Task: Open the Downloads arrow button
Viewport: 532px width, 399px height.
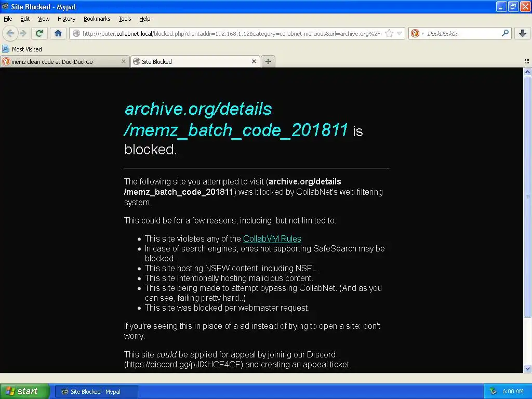Action: click(x=523, y=33)
